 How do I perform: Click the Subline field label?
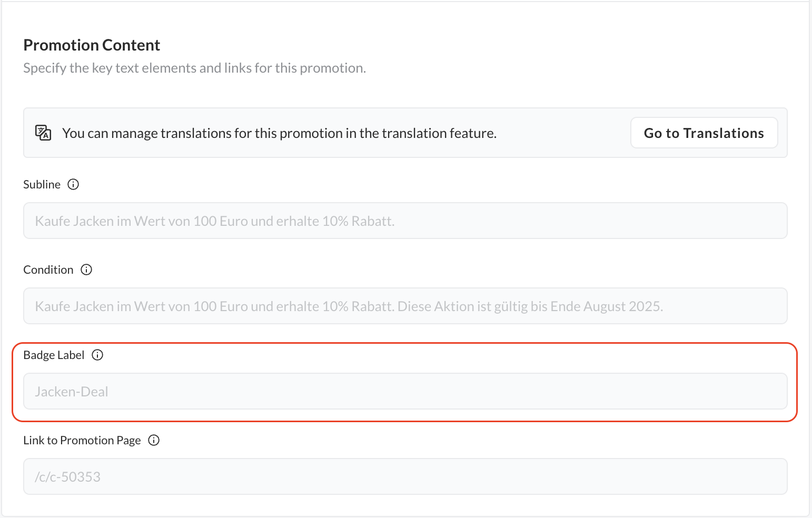tap(42, 184)
